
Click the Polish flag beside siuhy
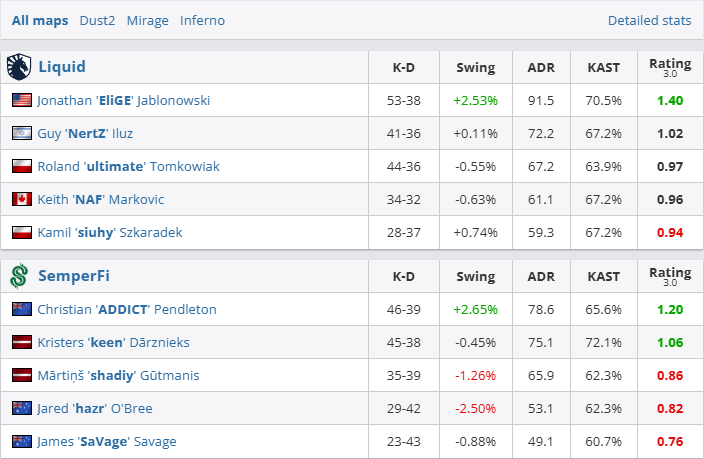click(x=21, y=232)
